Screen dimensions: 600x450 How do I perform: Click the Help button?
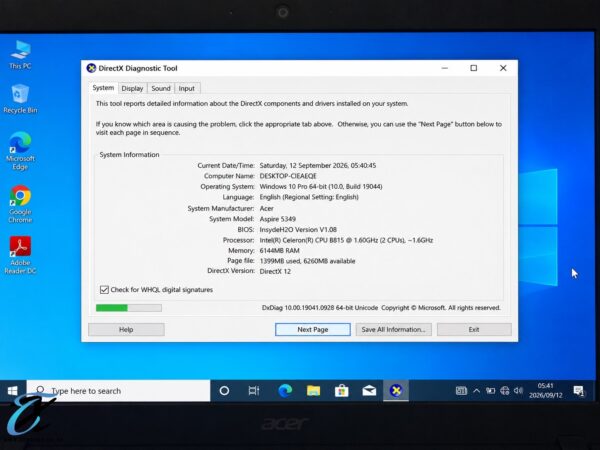(x=126, y=329)
